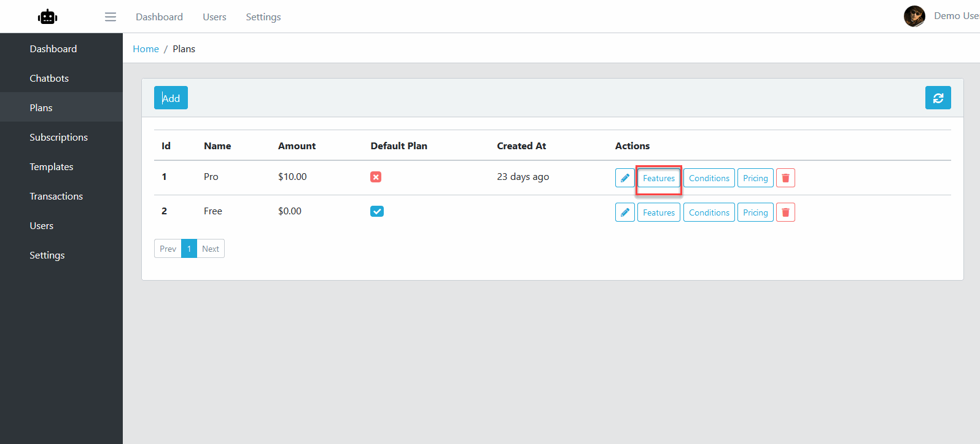Viewport: 980px width, 444px height.
Task: Click the '23 days ago' cell
Action: 523,176
